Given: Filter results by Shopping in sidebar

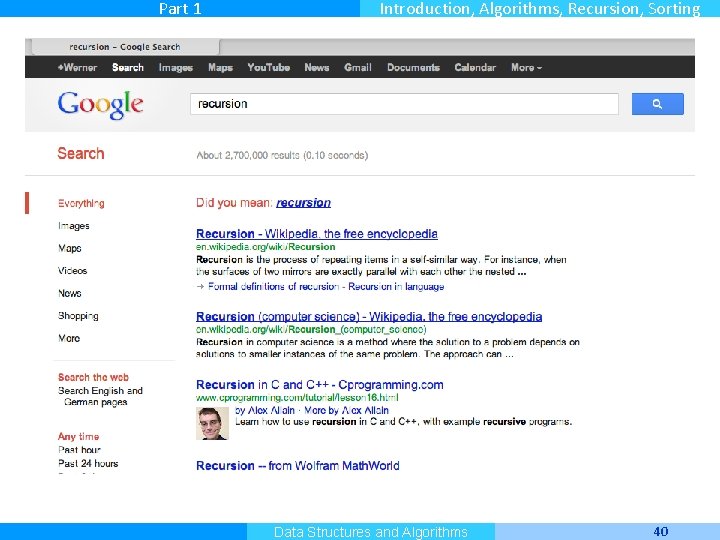Looking at the screenshot, I should pos(78,316).
